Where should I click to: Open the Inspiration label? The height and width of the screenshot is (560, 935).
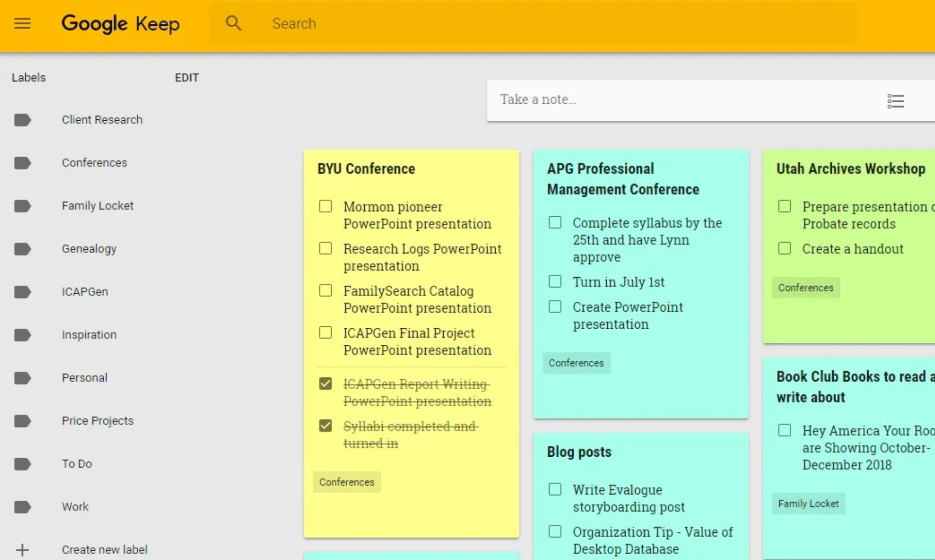tap(89, 335)
